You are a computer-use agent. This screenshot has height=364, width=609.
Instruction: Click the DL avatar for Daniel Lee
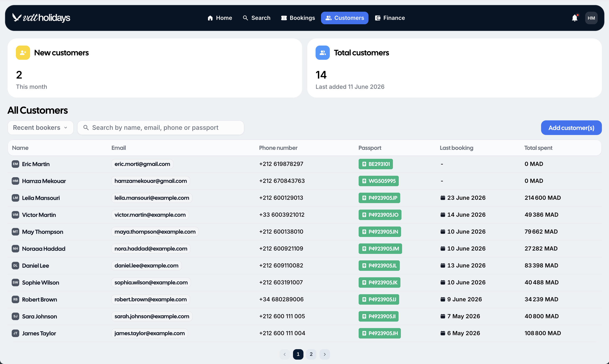click(x=15, y=265)
